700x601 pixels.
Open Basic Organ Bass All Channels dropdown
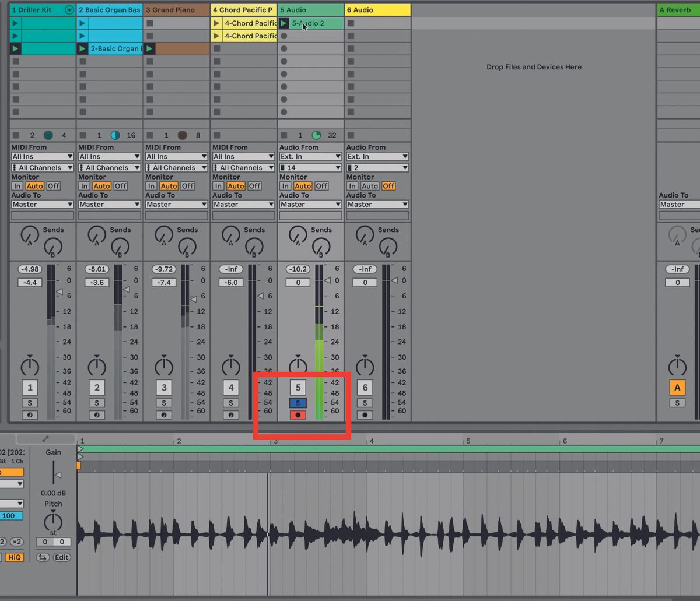tap(110, 167)
